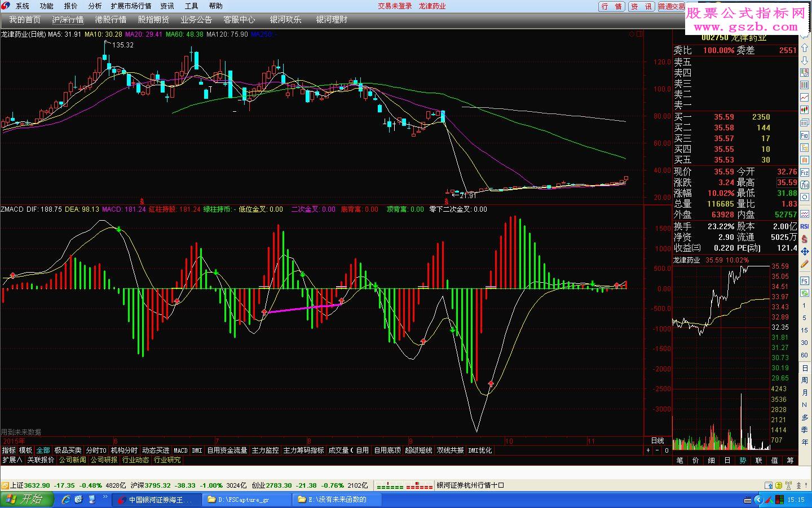Click the red dollar sign icon
Screen dimensions: 812x508
tap(805, 239)
